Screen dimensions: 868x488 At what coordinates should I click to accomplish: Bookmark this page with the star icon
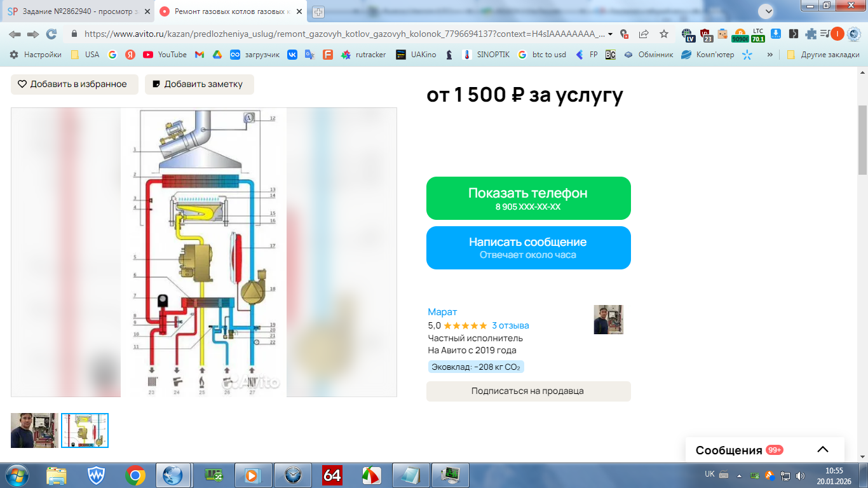point(664,34)
